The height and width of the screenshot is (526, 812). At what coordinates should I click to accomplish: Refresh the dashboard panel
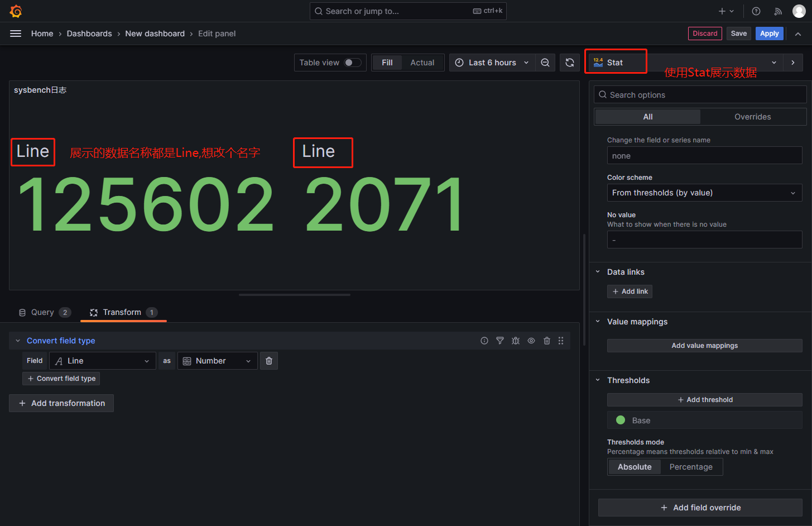570,63
